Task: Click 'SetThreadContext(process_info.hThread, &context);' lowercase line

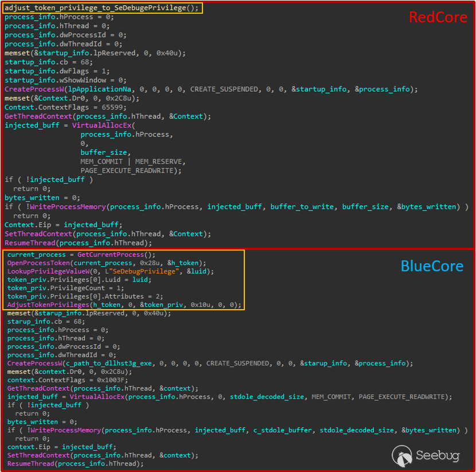Action: (103, 455)
